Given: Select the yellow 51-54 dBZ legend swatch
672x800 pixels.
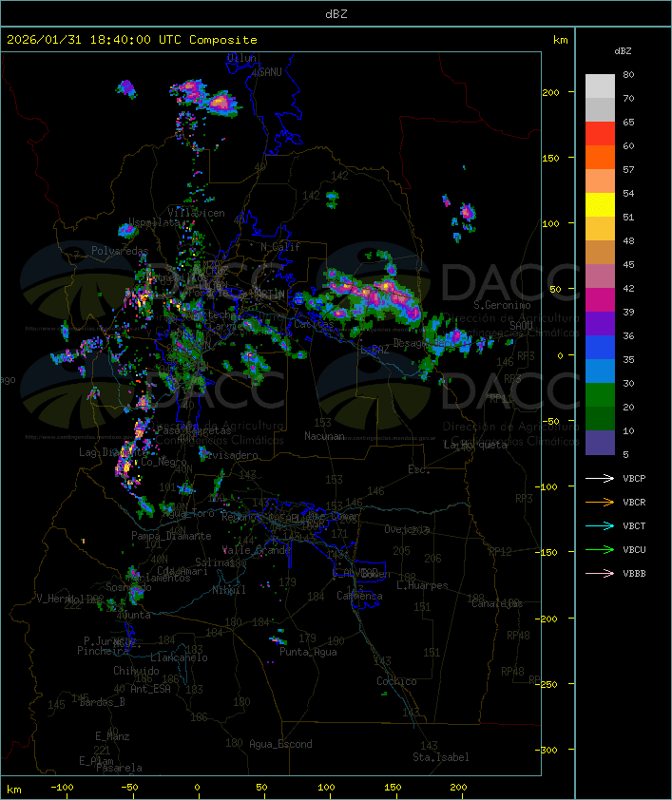Looking at the screenshot, I should (600, 205).
